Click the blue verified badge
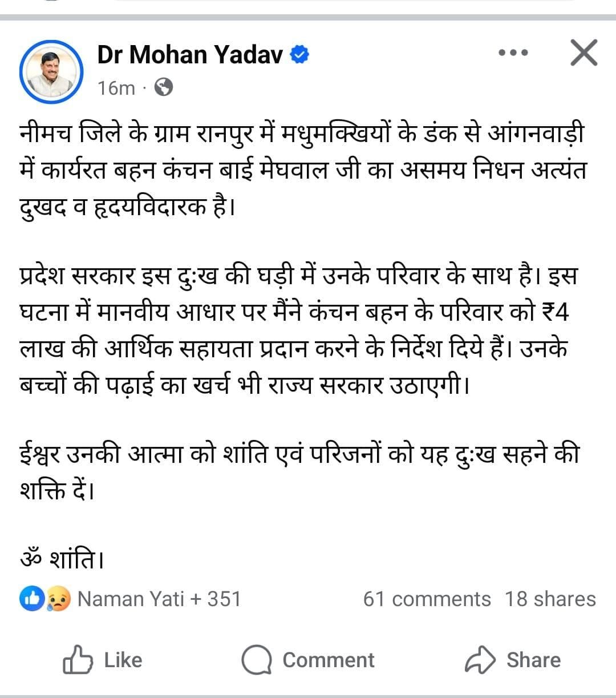The height and width of the screenshot is (698, 616). (299, 55)
